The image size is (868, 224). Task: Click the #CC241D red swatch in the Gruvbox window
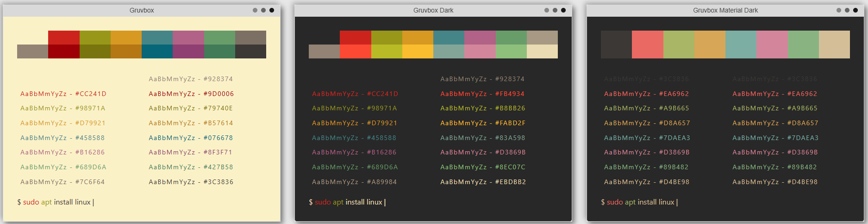(x=64, y=38)
